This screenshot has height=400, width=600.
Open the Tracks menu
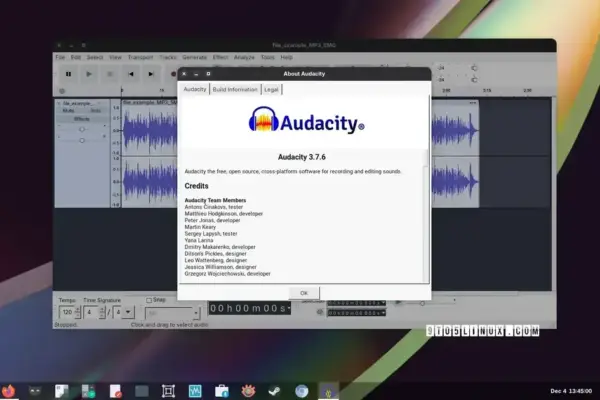pyautogui.click(x=168, y=57)
